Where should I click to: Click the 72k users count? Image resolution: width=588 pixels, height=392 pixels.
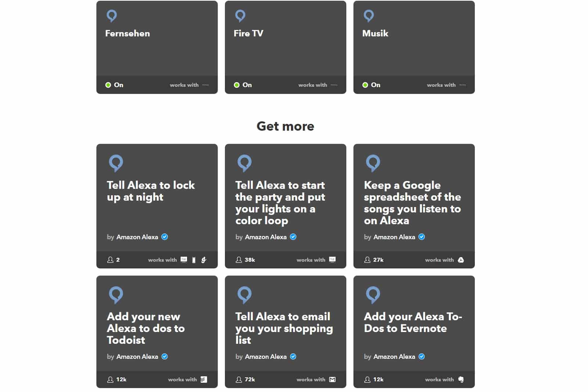[x=245, y=379]
